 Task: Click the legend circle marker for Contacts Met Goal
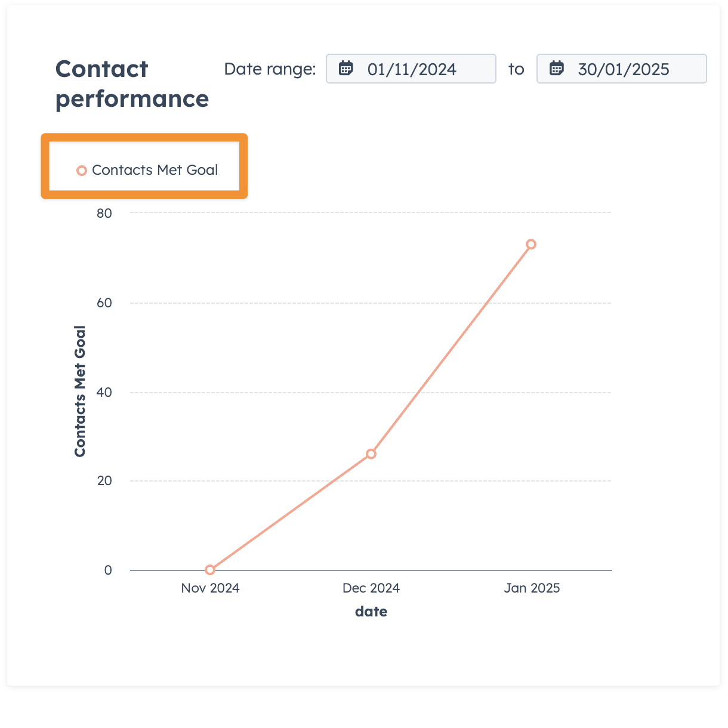[82, 171]
